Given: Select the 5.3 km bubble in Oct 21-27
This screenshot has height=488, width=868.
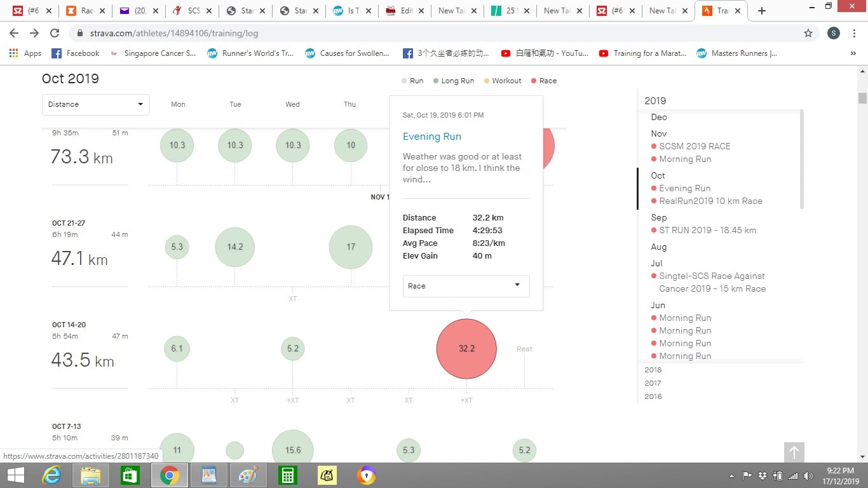Looking at the screenshot, I should pyautogui.click(x=177, y=247).
